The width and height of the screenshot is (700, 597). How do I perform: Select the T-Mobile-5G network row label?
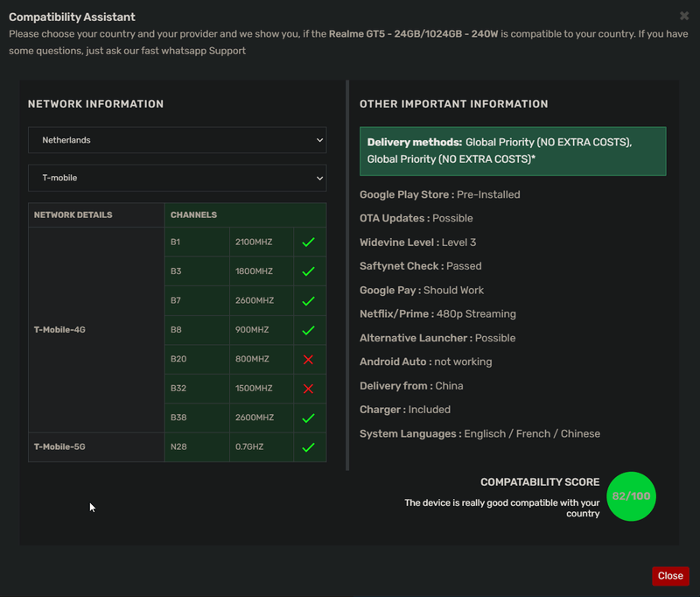coord(59,447)
